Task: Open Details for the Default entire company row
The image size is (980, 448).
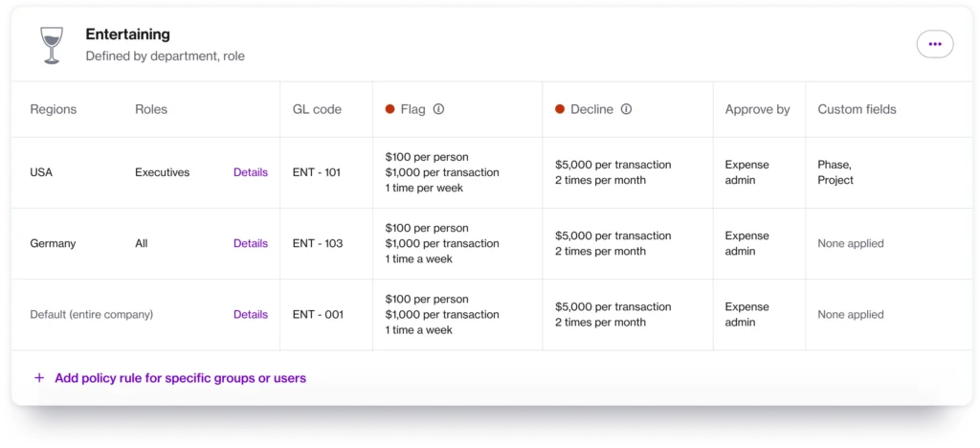Action: tap(251, 314)
